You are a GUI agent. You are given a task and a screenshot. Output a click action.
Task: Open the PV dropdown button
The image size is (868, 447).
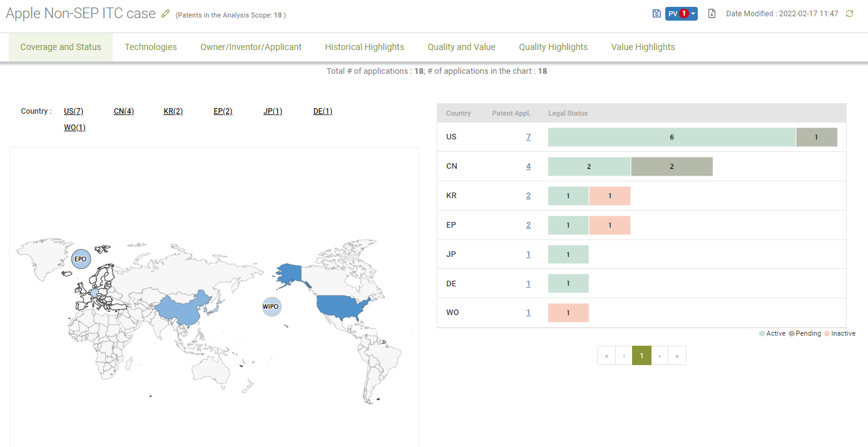click(682, 14)
